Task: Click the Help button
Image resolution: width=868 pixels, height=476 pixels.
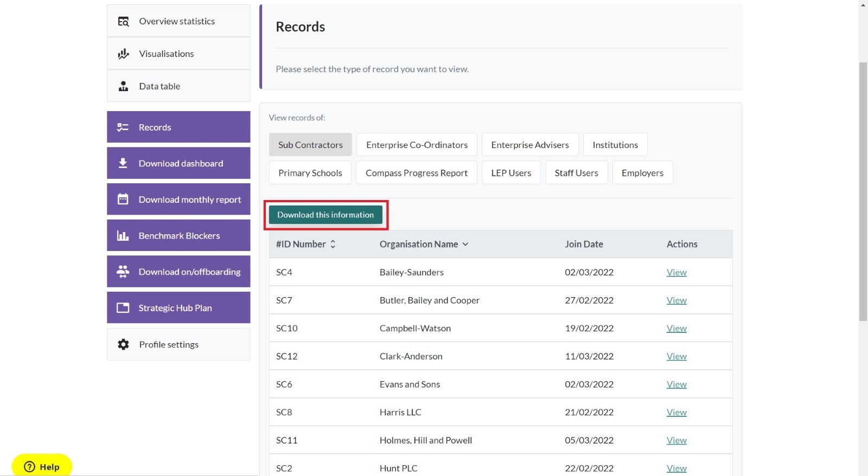Action: pyautogui.click(x=42, y=466)
